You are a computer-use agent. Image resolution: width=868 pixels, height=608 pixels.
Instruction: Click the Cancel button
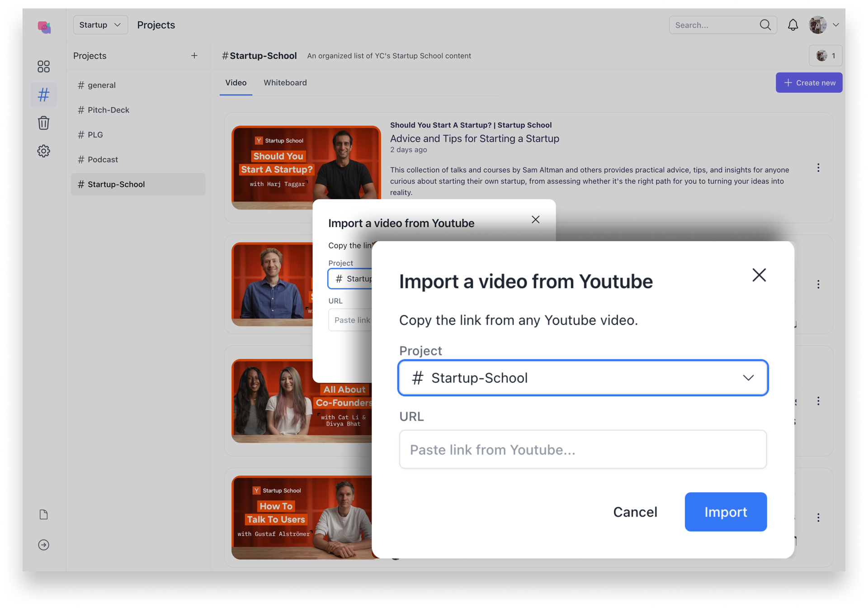(635, 512)
